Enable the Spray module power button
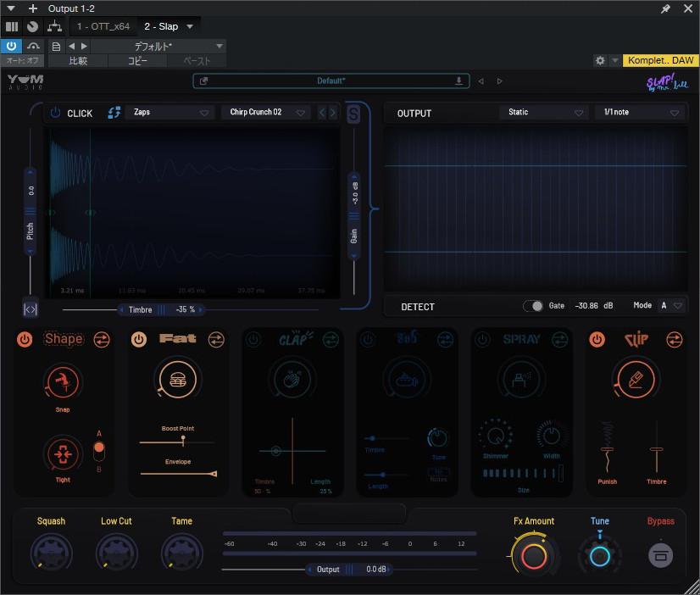 click(482, 339)
